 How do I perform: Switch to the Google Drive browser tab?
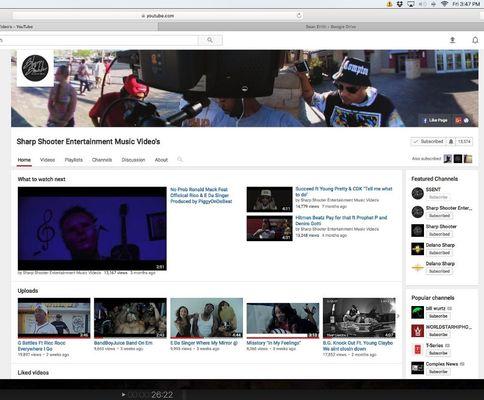tap(331, 27)
